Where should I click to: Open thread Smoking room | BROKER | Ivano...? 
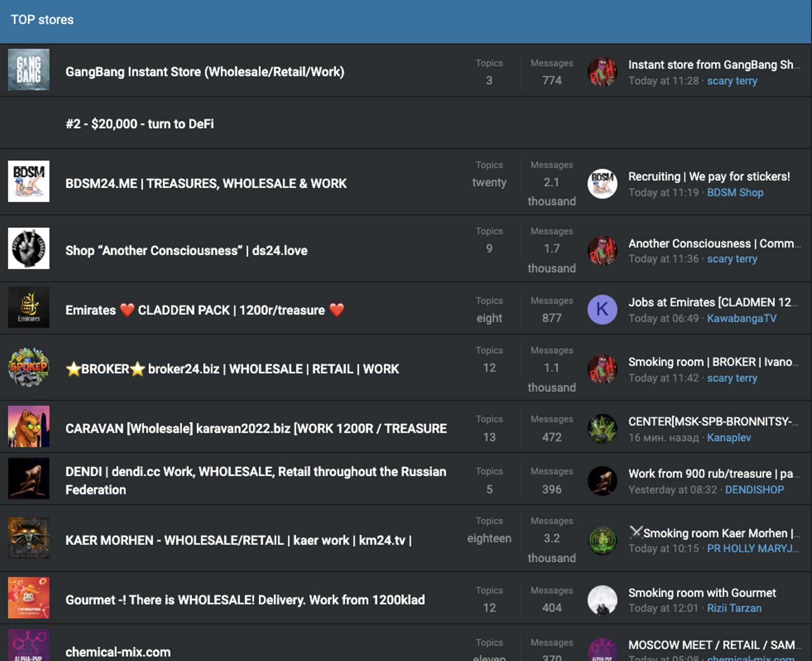714,362
